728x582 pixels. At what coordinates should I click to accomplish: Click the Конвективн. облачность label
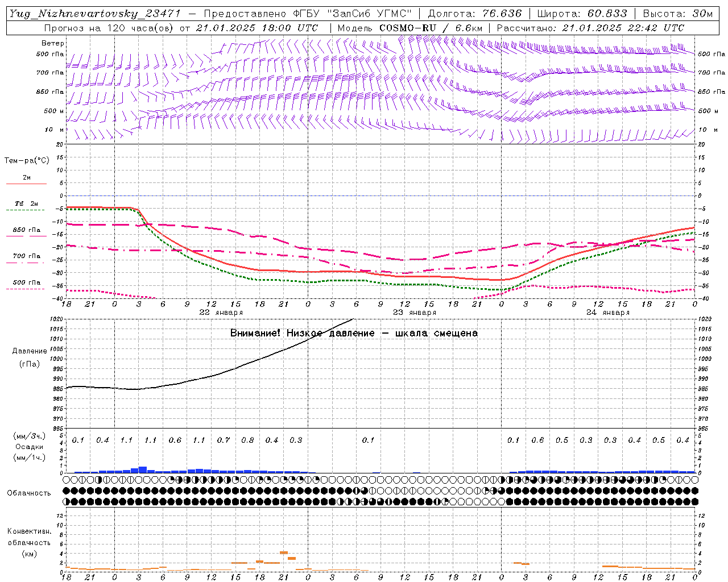click(x=29, y=537)
